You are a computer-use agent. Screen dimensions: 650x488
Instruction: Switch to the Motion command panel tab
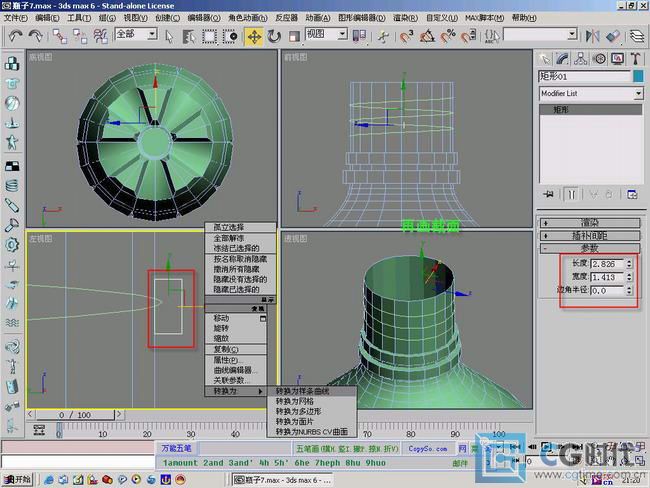tap(599, 59)
